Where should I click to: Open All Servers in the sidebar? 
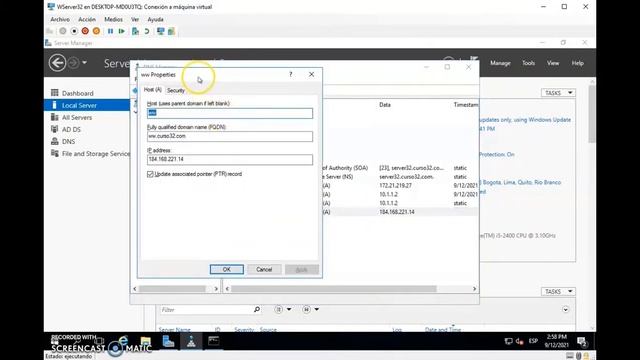[77, 118]
